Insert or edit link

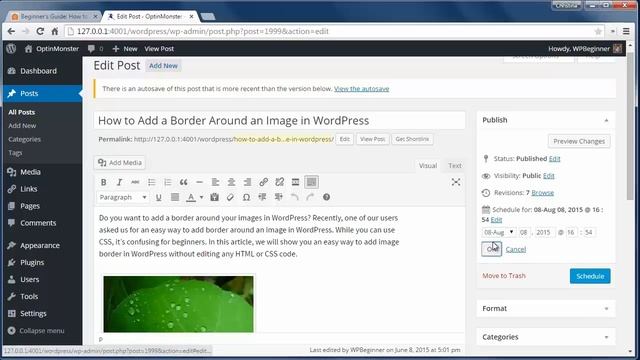point(263,182)
